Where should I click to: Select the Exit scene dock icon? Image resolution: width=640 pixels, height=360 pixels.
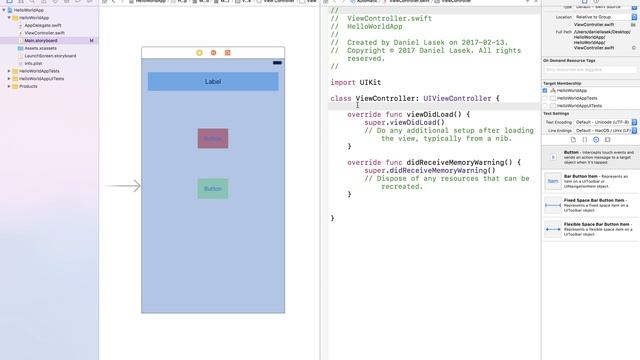pyautogui.click(x=227, y=53)
